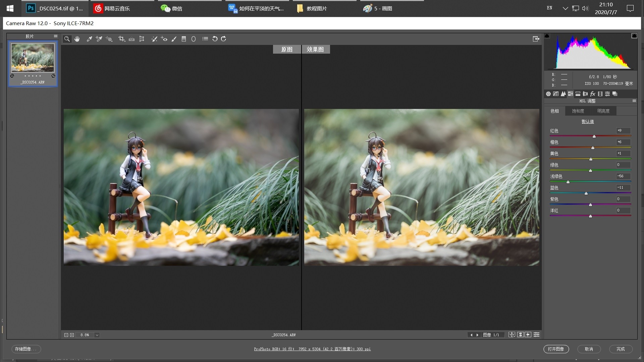The height and width of the screenshot is (362, 644).
Task: Toggle highlight clipping warning in histogram
Action: tap(634, 36)
